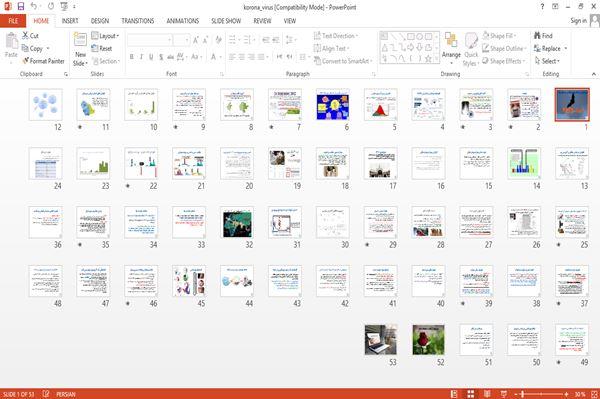Click the Format Painter brush icon
The height and width of the screenshot is (399, 600).
pyautogui.click(x=26, y=61)
